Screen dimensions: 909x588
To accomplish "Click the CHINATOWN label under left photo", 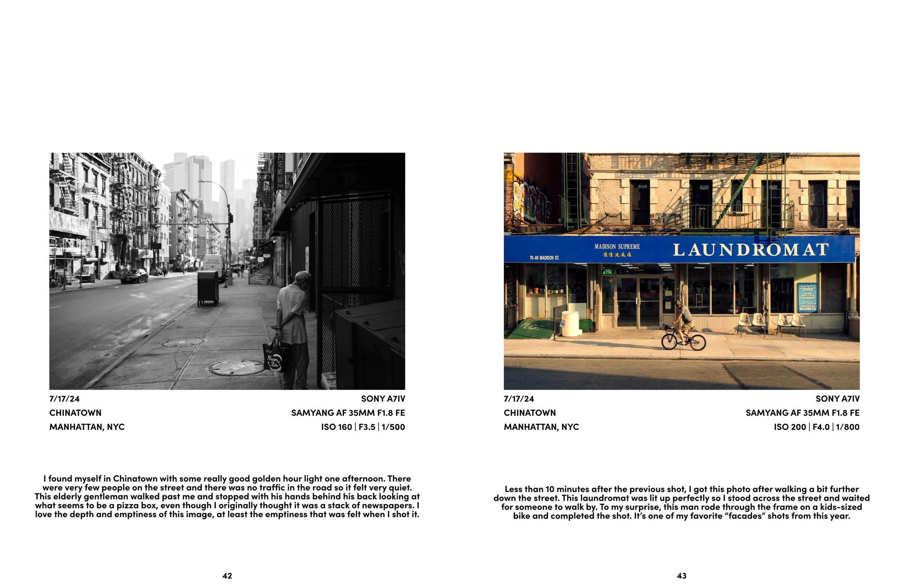I will click(x=75, y=413).
